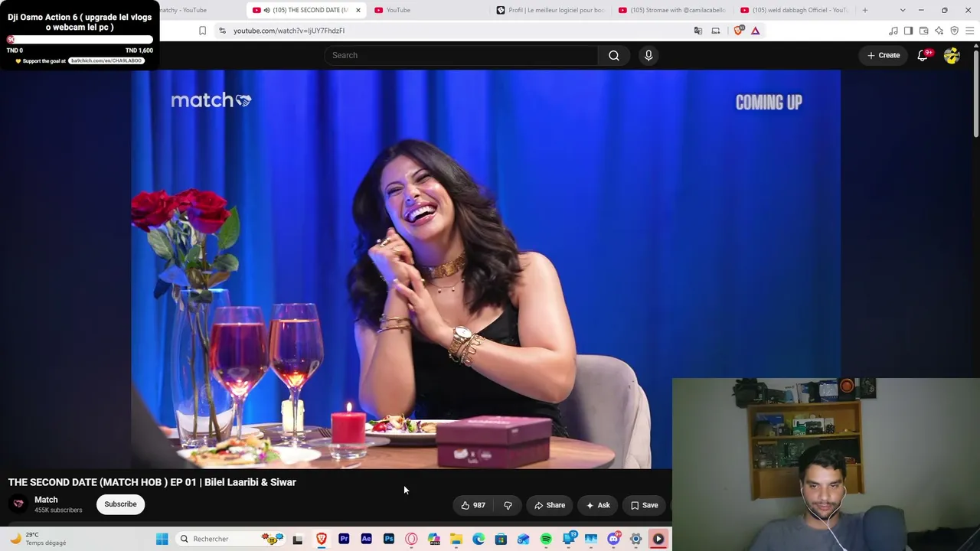The height and width of the screenshot is (551, 980).
Task: Click the donation goal progress bar
Action: pyautogui.click(x=80, y=40)
